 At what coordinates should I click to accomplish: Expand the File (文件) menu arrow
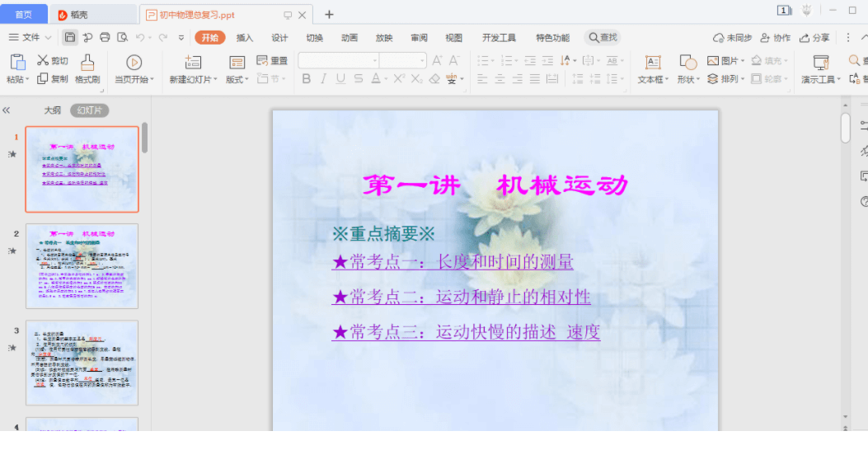point(48,38)
